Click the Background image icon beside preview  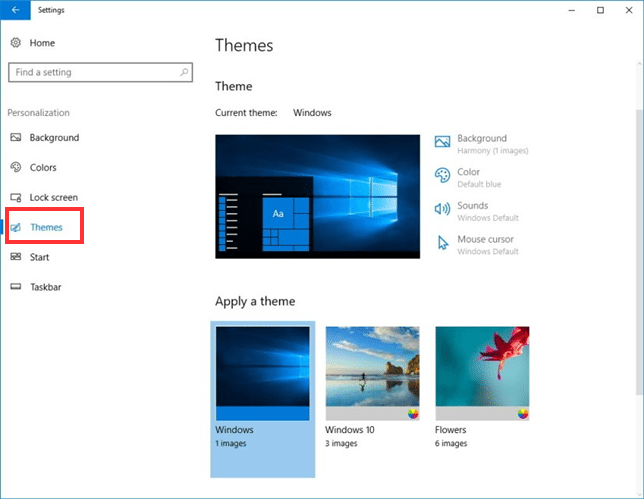(442, 142)
